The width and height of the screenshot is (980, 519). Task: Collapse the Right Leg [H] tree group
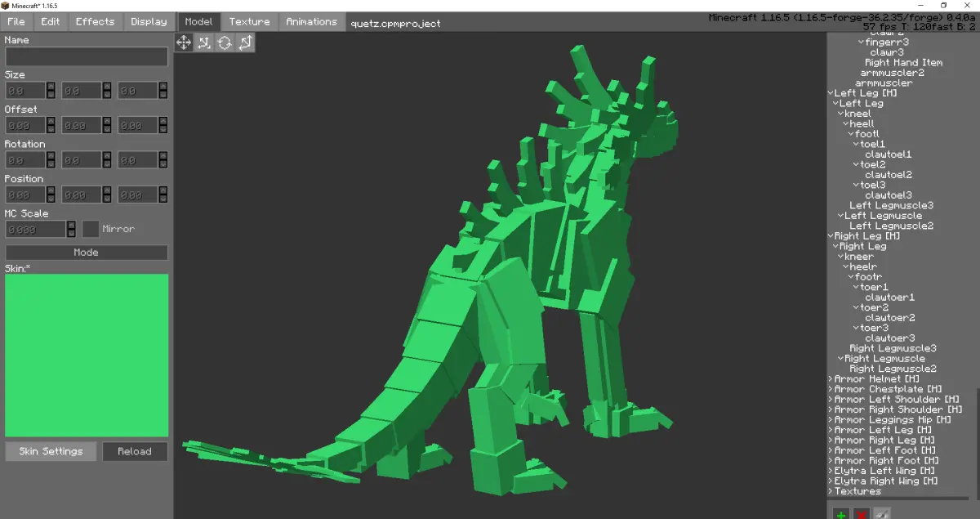pos(831,236)
